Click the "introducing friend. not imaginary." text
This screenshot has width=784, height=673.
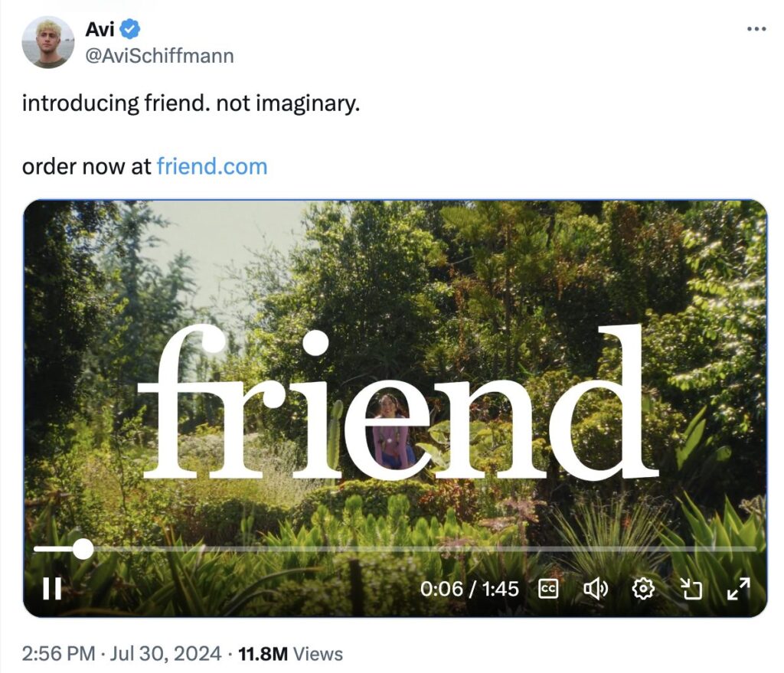coord(191,103)
